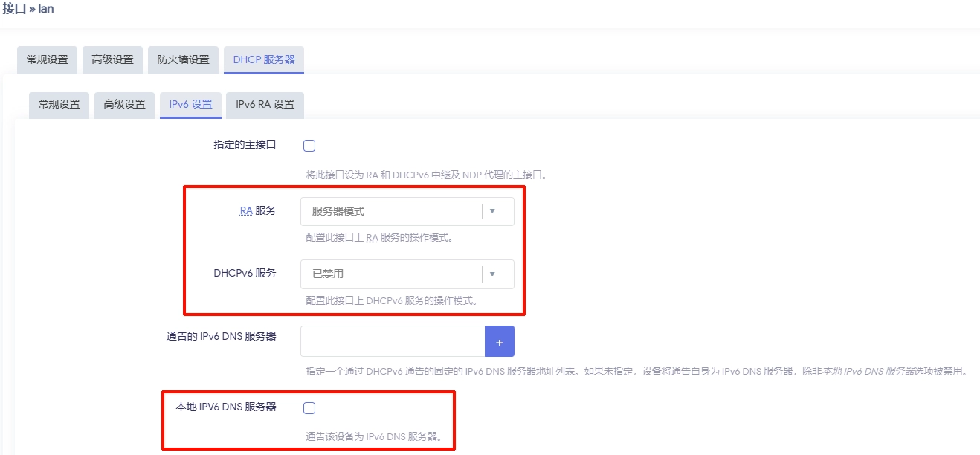Click the 通告的 IPv6 DNS 服务器 input field
The height and width of the screenshot is (455, 980).
[x=393, y=341]
